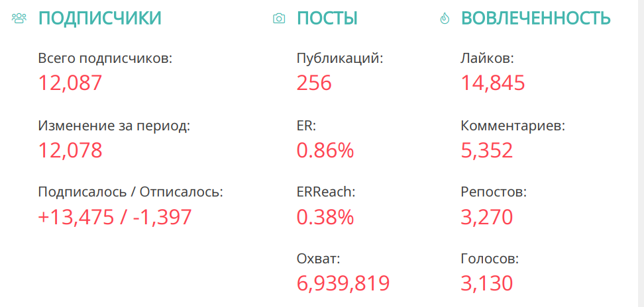Select the ВОВЛЕЧЕННОСТЬ section heading
The height and width of the screenshot is (307, 644).
[535, 19]
